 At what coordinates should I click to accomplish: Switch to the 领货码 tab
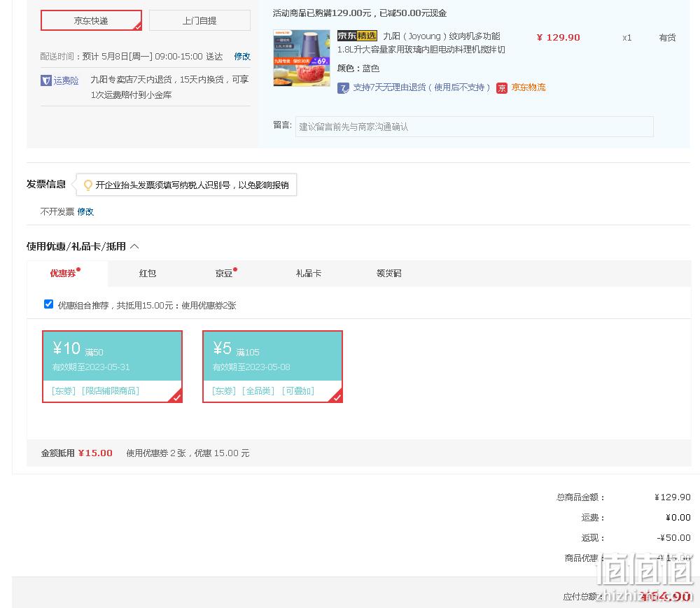[388, 273]
